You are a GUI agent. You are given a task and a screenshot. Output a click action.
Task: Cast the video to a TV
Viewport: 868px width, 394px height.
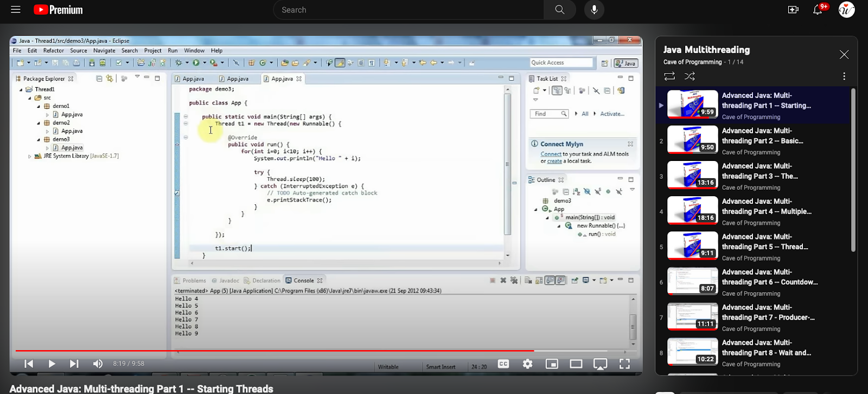pyautogui.click(x=600, y=364)
